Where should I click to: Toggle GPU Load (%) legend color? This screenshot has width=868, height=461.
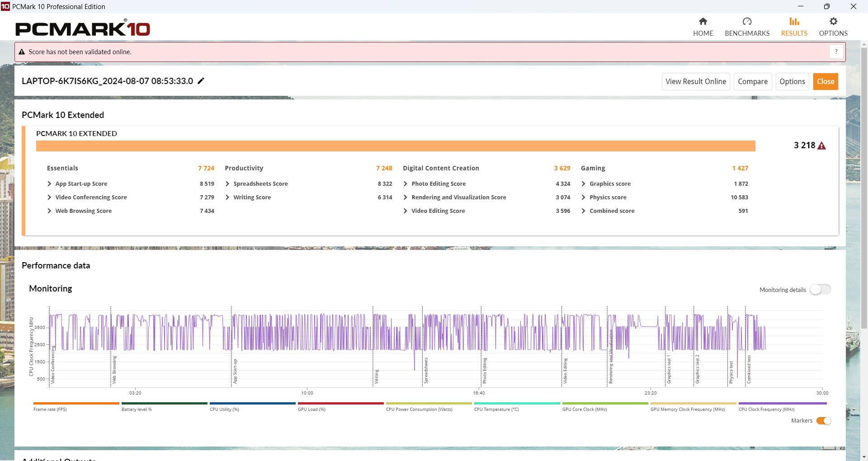click(340, 403)
